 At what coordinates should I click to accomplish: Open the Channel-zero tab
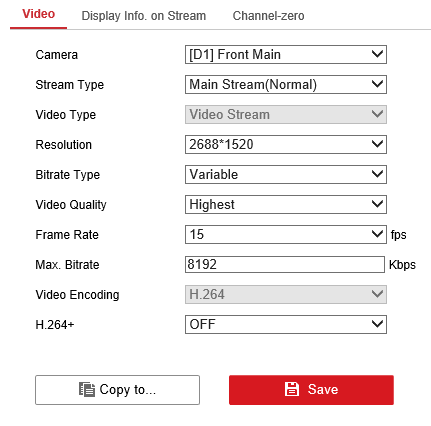point(268,16)
